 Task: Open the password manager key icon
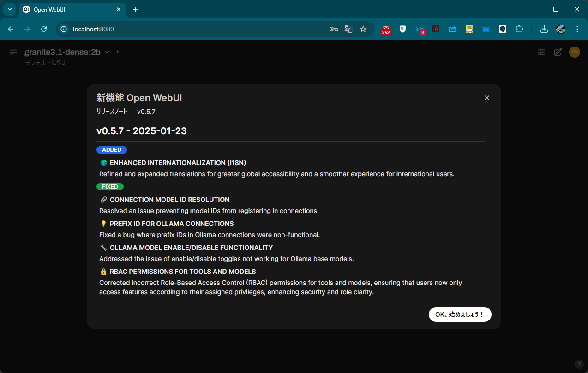[x=333, y=29]
